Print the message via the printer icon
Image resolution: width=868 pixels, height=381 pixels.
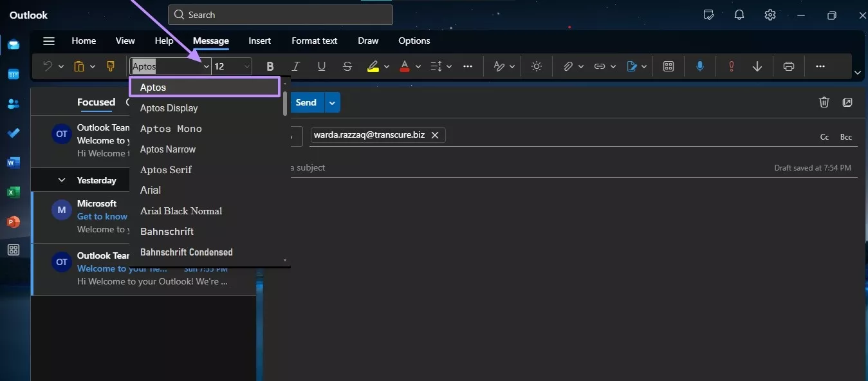pyautogui.click(x=788, y=66)
